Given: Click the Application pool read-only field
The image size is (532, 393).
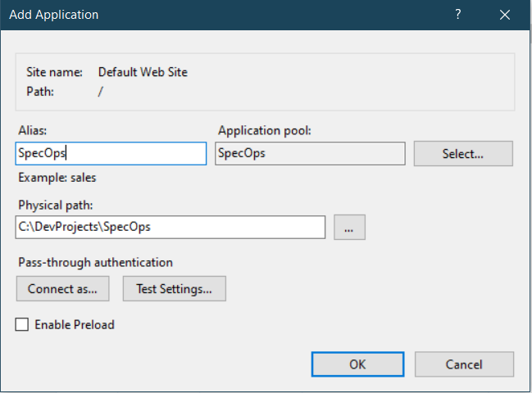Looking at the screenshot, I should point(310,154).
